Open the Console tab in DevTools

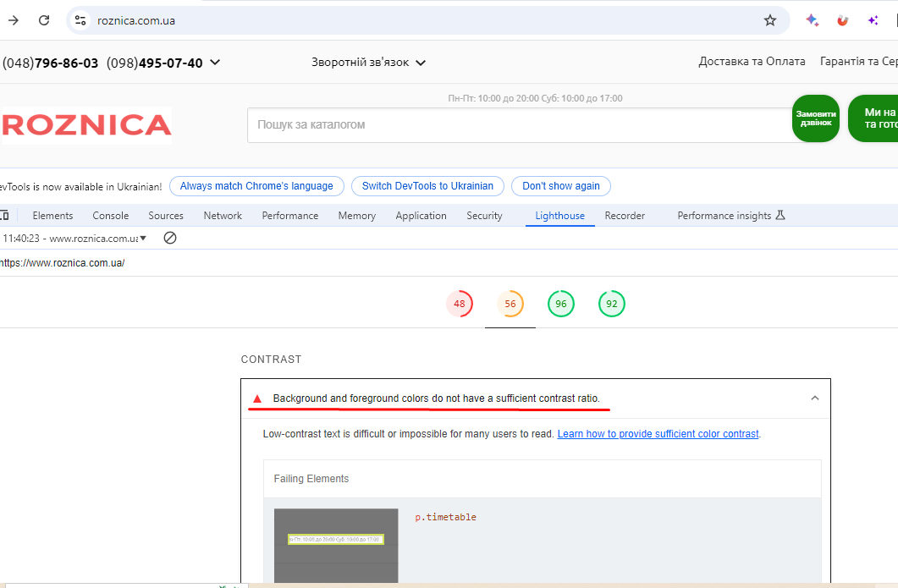(110, 216)
